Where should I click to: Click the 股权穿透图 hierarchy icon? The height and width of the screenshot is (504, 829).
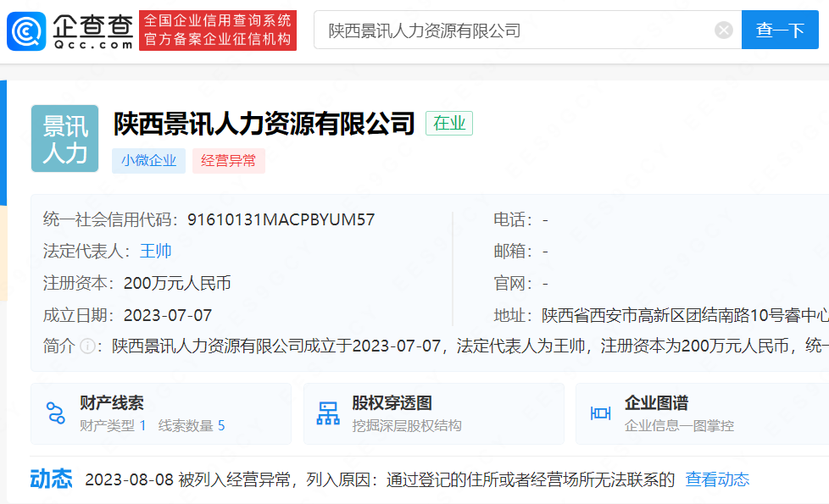[328, 413]
